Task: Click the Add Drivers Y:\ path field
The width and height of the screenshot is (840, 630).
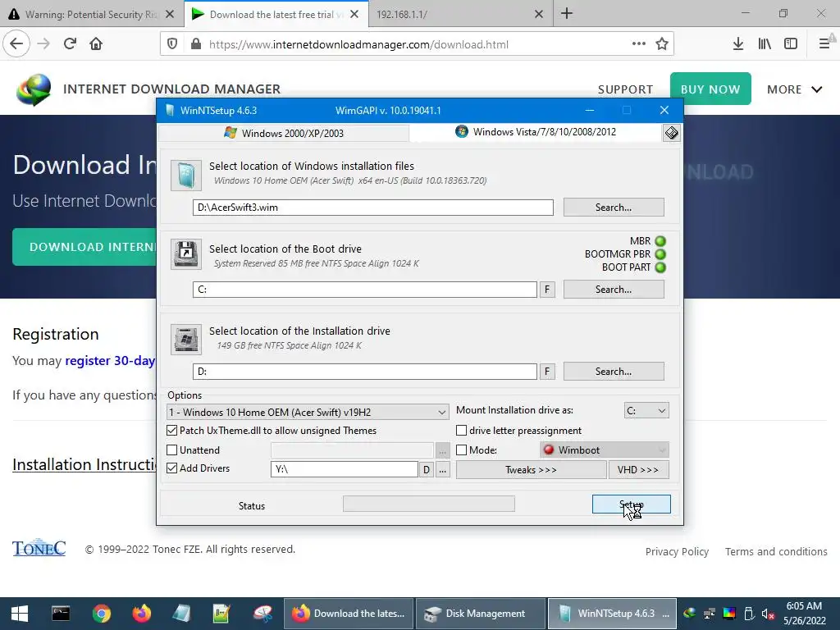Action: pos(345,469)
